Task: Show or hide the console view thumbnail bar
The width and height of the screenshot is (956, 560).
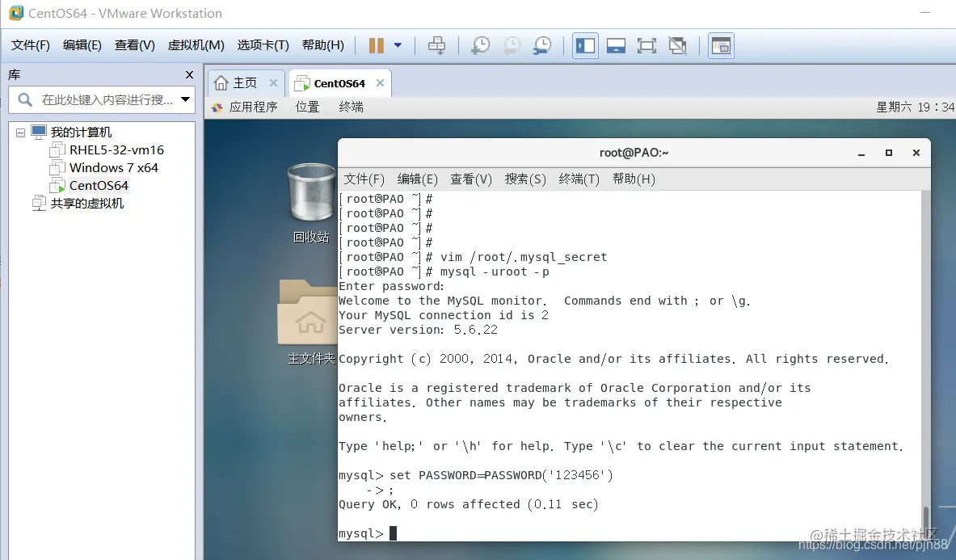Action: point(616,45)
